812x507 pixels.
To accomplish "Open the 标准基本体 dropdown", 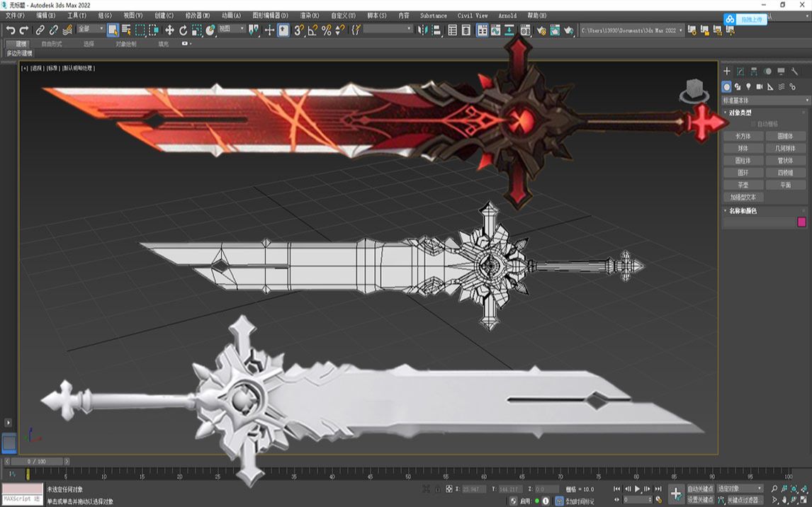I will (765, 100).
